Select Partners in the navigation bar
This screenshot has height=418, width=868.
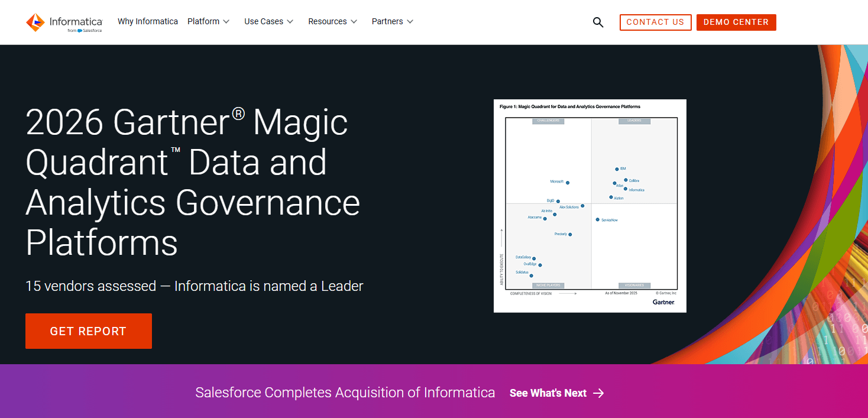point(387,21)
